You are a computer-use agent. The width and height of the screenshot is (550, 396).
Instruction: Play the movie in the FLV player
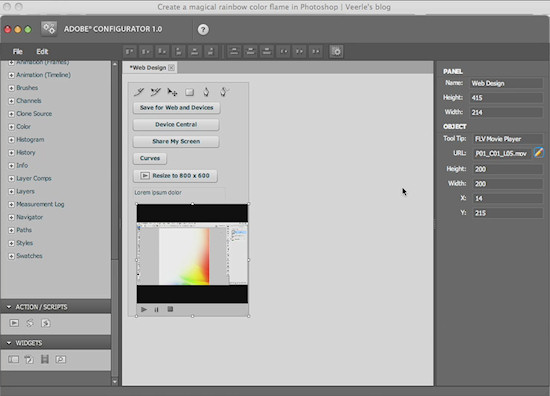144,309
